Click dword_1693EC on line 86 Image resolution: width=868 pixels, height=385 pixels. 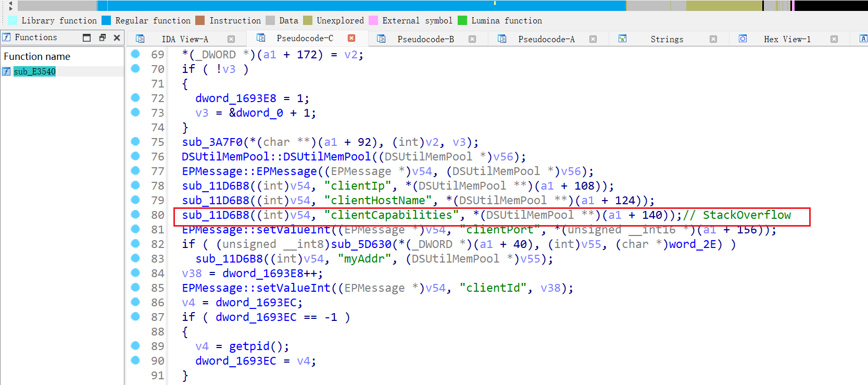pyautogui.click(x=256, y=303)
